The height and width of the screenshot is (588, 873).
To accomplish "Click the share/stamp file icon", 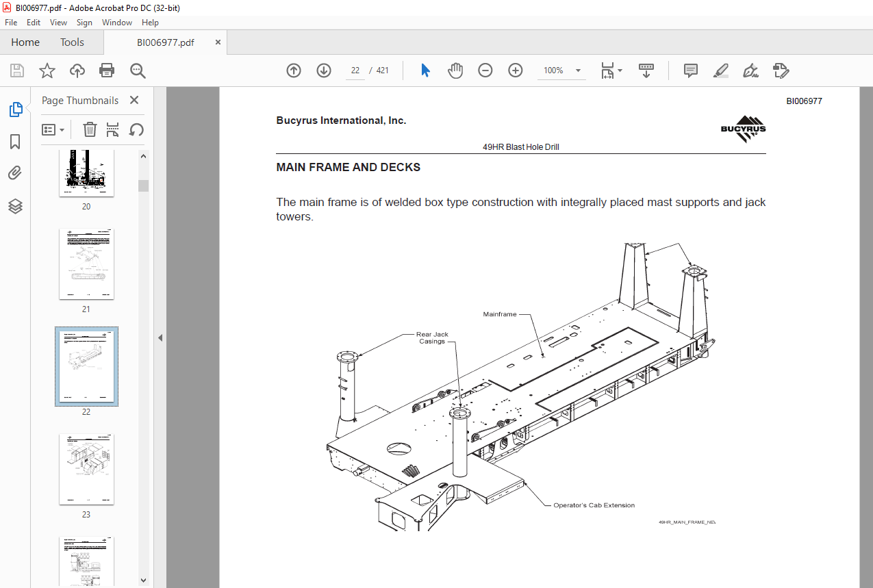I will 781,71.
